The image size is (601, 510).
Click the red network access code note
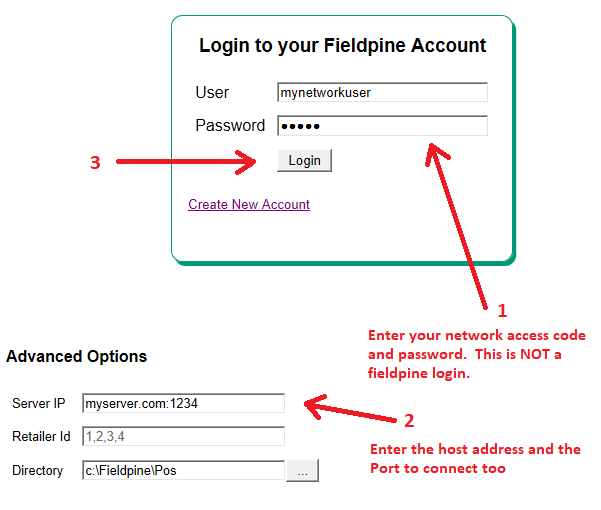[x=477, y=353]
